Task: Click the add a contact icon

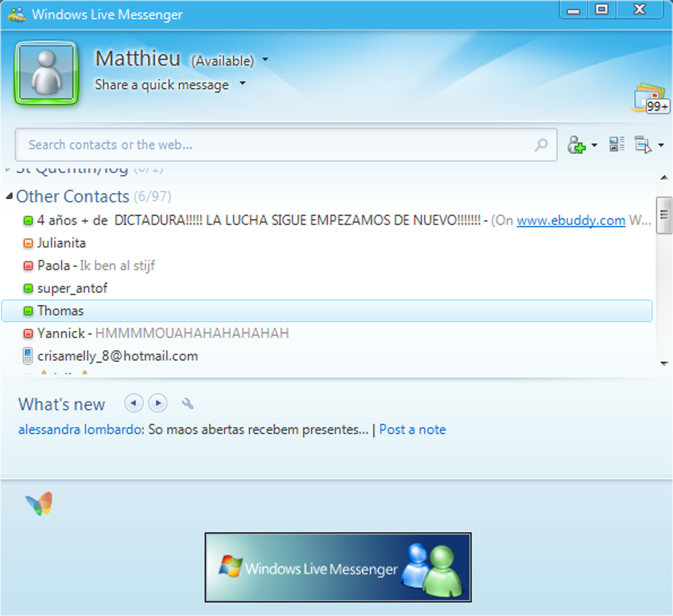Action: 577,144
